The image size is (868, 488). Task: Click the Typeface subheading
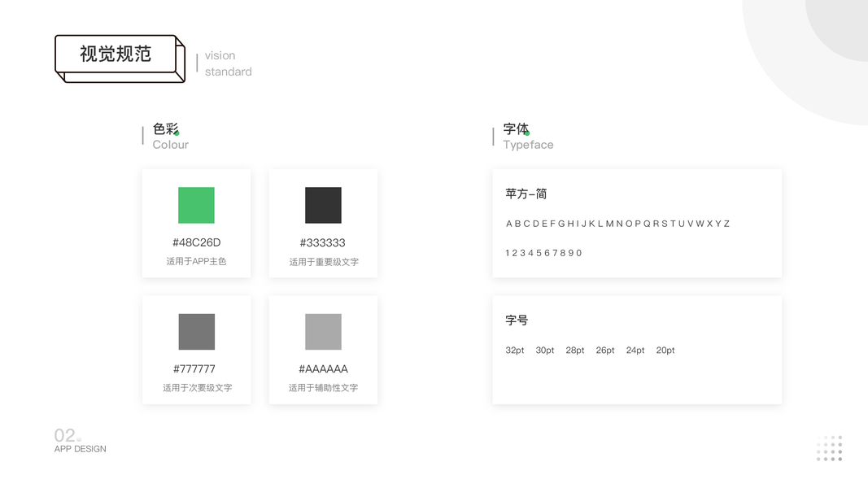coord(528,145)
